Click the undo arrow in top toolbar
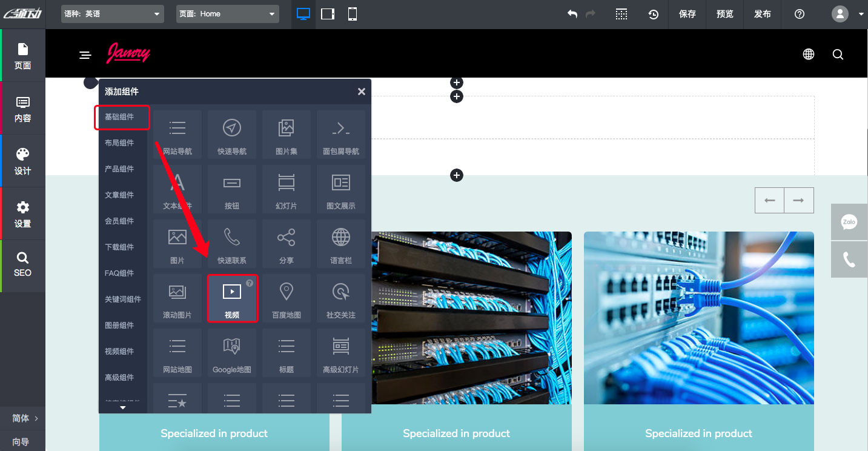Screen dimensions: 868x451 572,14
